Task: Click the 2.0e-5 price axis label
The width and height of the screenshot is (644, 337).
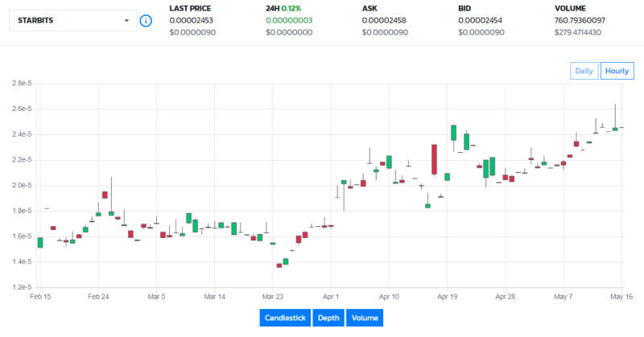Action: 22,185
